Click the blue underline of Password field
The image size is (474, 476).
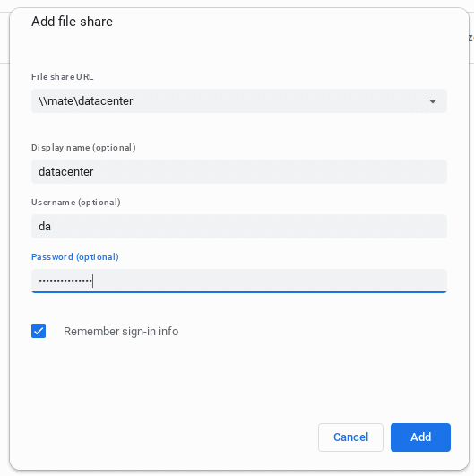click(239, 292)
